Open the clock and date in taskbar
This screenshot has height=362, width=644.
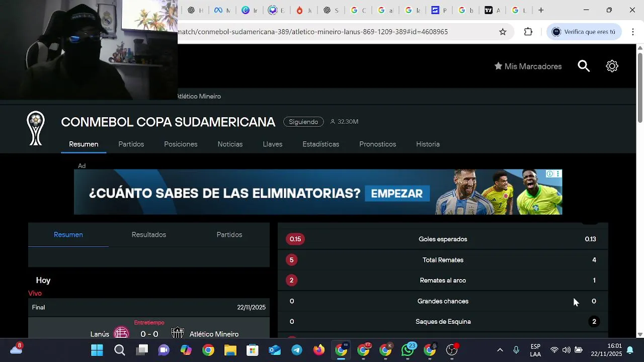(x=606, y=350)
